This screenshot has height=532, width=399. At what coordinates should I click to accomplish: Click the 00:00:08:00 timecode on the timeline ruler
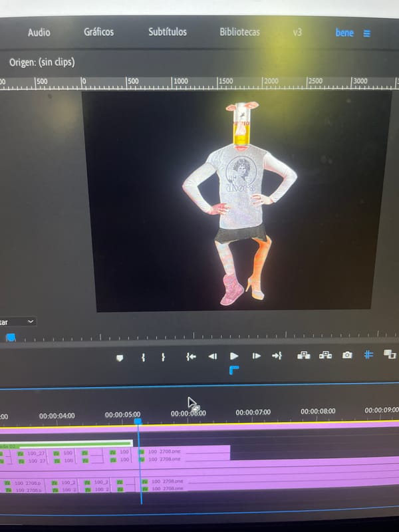click(x=318, y=411)
